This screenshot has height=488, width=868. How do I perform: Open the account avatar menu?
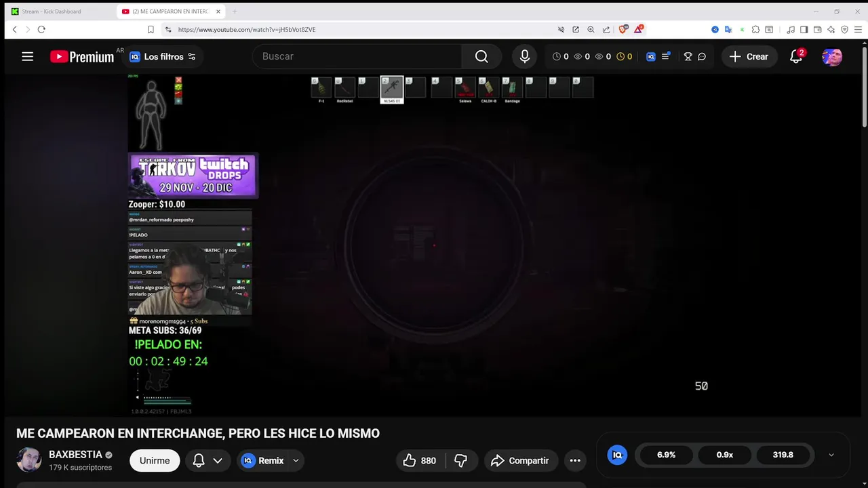[x=832, y=57]
